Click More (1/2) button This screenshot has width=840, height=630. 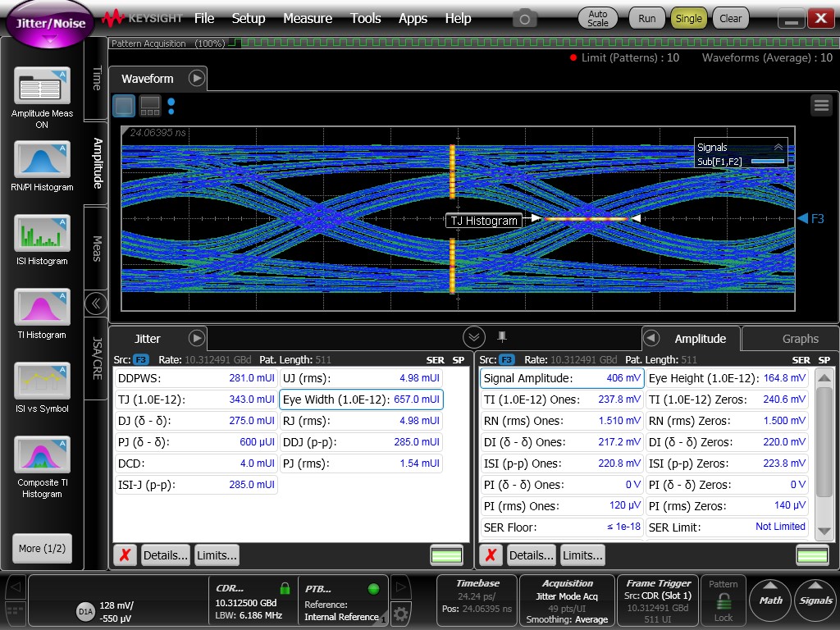(x=42, y=548)
